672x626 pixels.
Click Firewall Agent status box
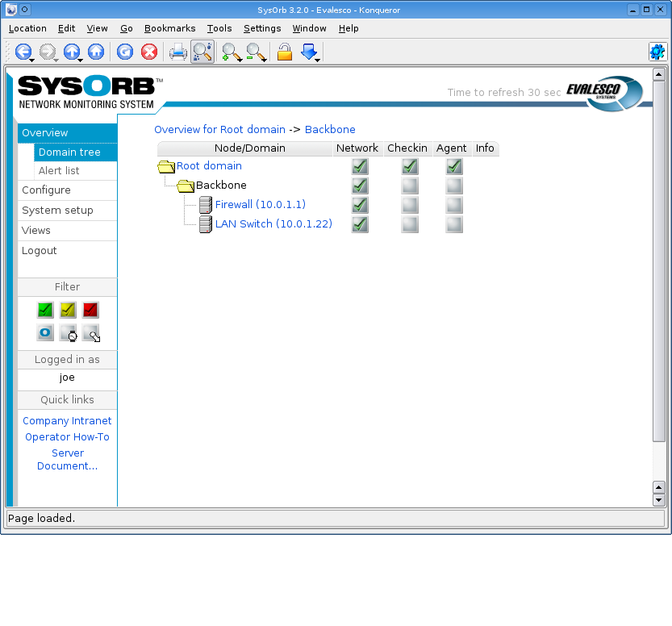point(454,205)
